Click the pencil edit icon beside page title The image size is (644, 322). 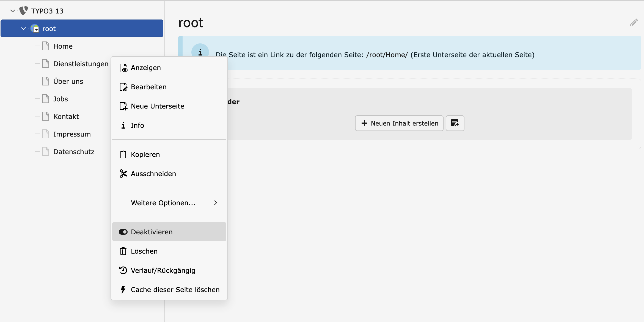634,23
